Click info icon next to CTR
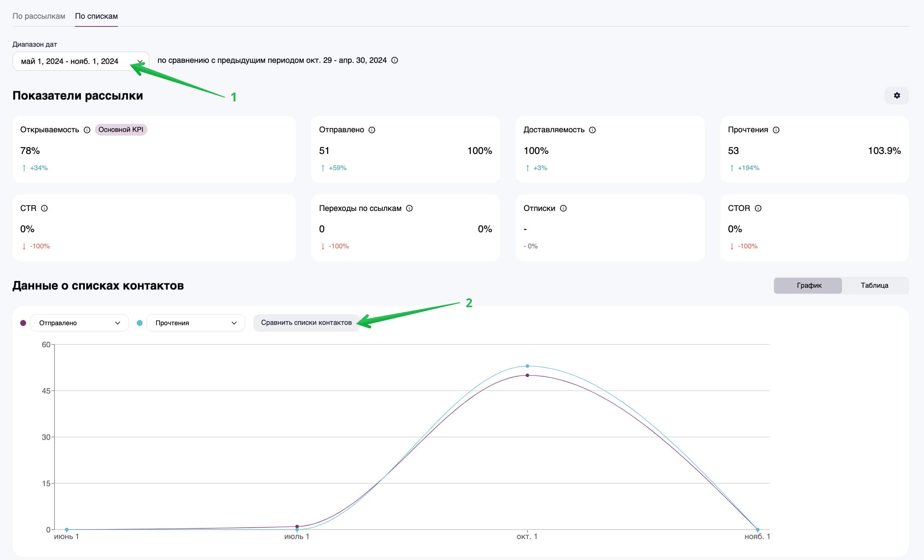This screenshot has height=560, width=924. [x=44, y=208]
